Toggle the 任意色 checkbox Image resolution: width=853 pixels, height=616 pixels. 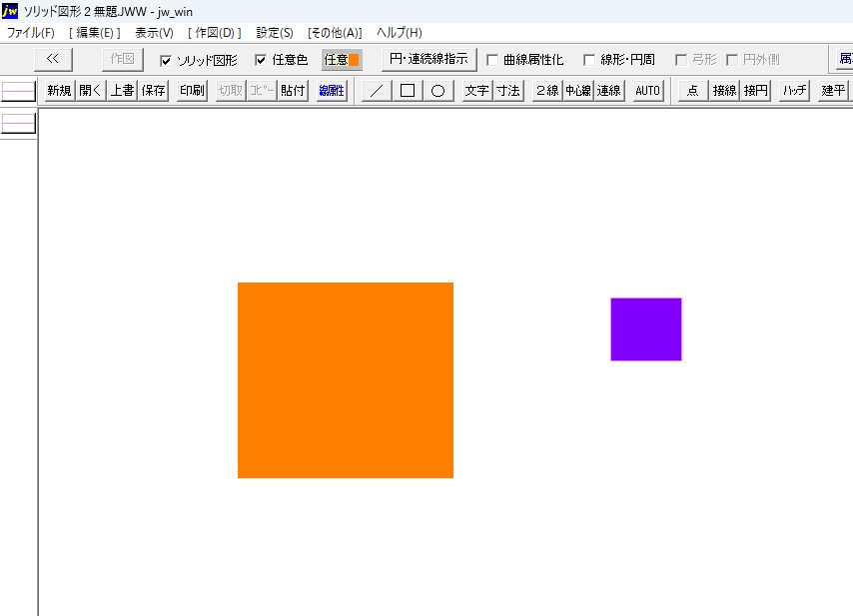pyautogui.click(x=262, y=60)
